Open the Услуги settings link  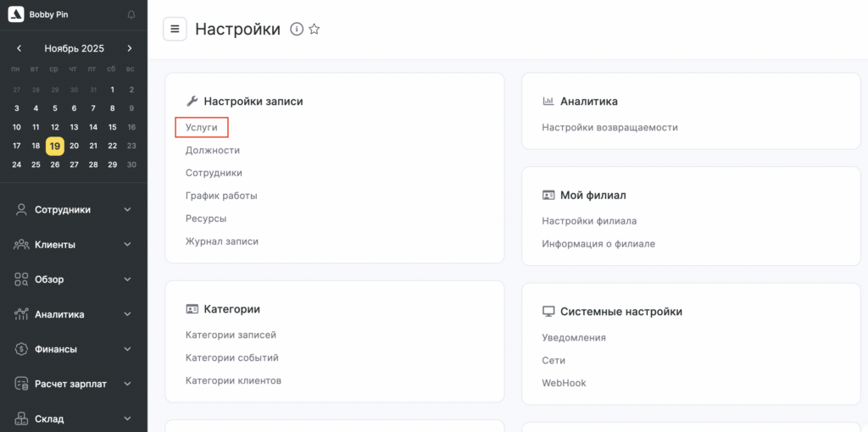point(202,127)
